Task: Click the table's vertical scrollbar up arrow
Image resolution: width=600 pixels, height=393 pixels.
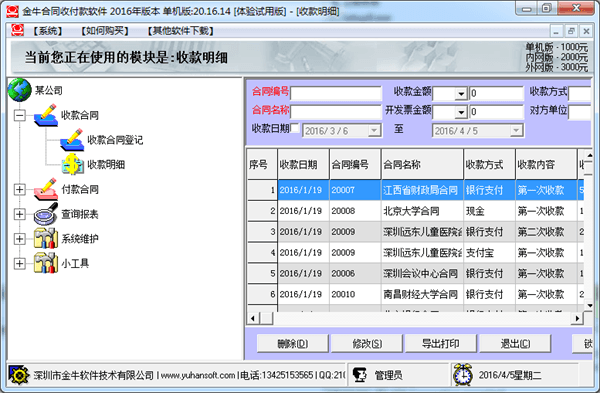Action: coord(589,155)
